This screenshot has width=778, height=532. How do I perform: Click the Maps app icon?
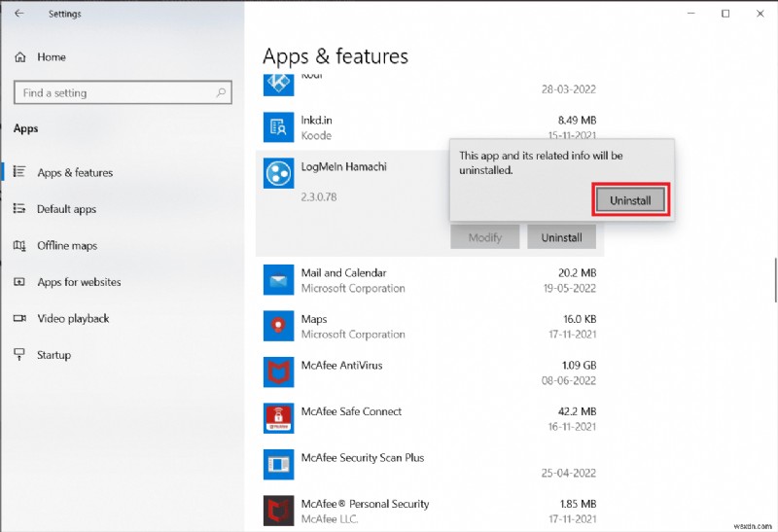[278, 326]
